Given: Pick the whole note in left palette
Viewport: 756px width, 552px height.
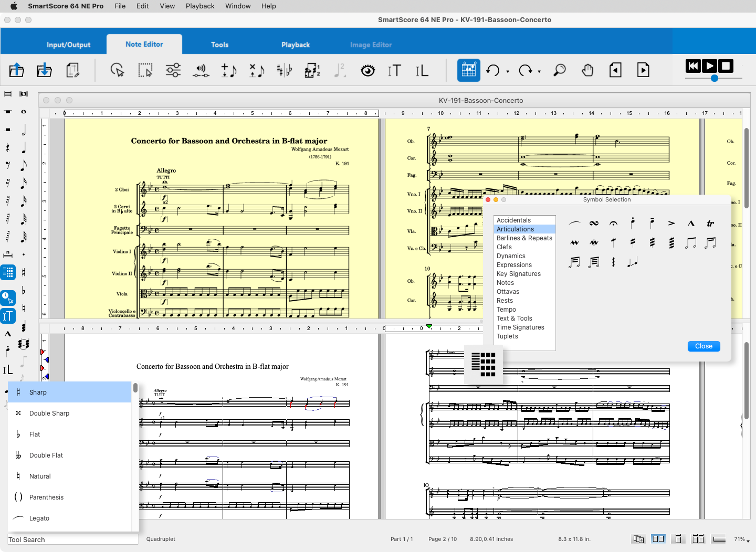Looking at the screenshot, I should coord(24,112).
